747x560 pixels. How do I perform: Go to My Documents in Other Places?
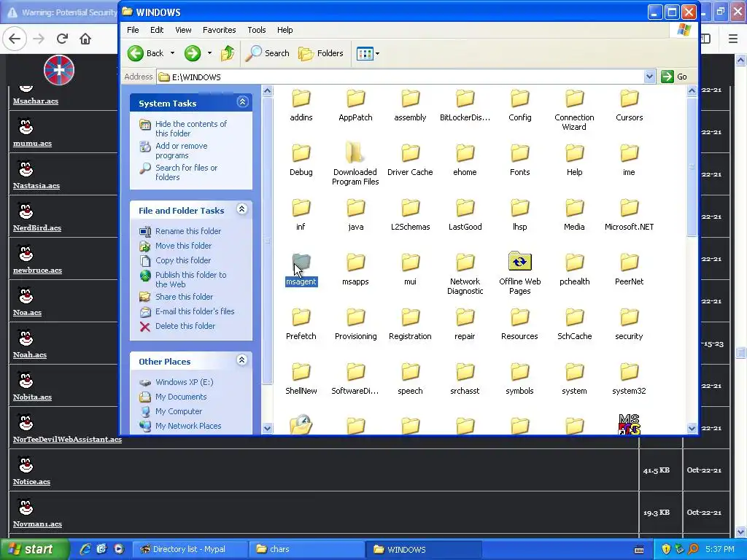click(x=181, y=397)
